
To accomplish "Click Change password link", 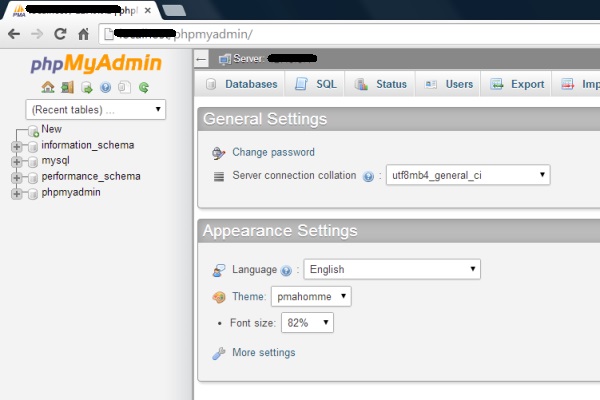I will (273, 152).
